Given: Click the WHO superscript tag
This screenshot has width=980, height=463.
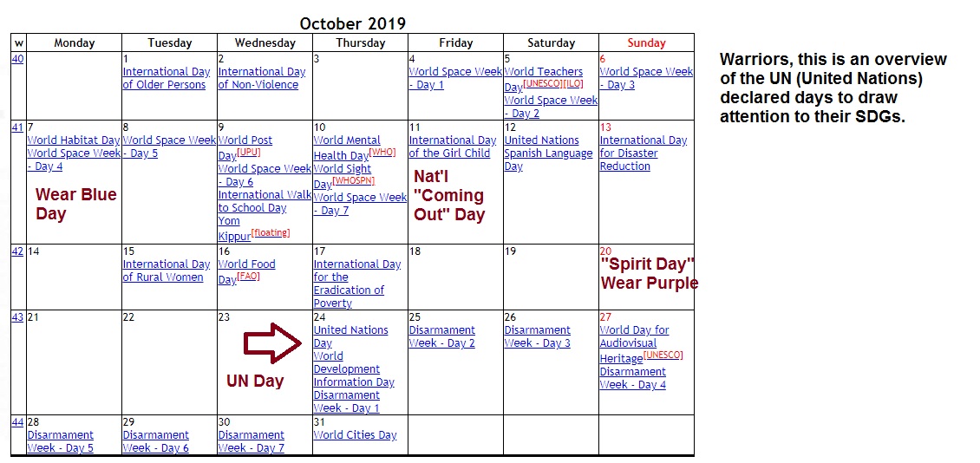Looking at the screenshot, I should click(x=382, y=152).
